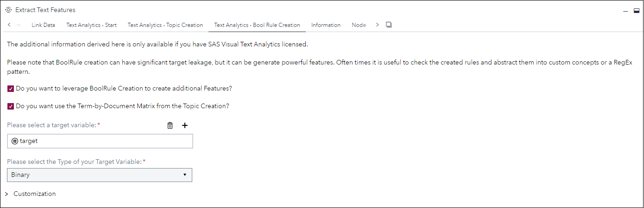
Task: Go to Text Analytics - Topic Creation tab
Action: (165, 25)
